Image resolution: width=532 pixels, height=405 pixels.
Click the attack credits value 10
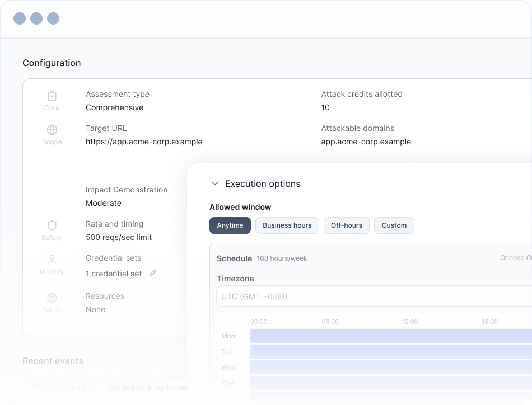(325, 107)
